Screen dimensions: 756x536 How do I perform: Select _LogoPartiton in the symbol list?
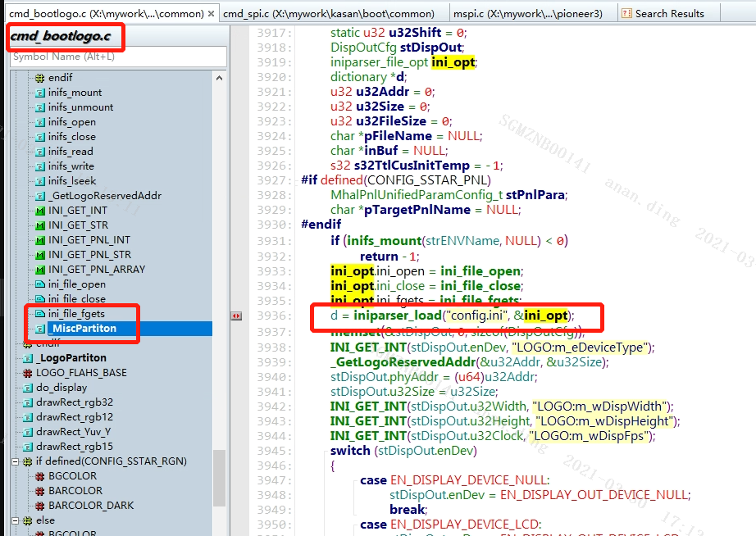(71, 358)
